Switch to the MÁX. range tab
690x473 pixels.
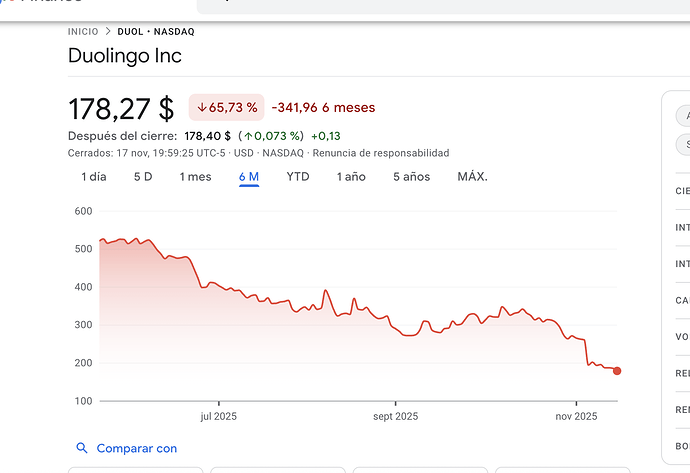(472, 177)
